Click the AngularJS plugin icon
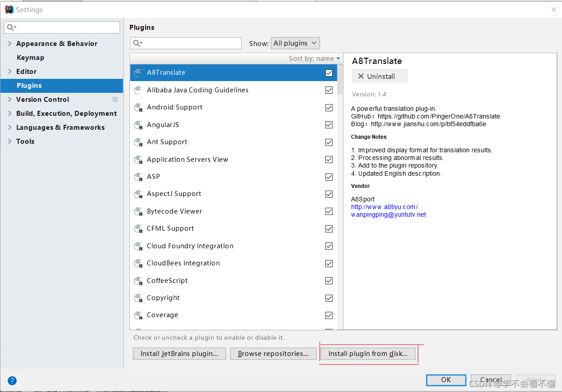Screen dimensions: 562x392 click(139, 125)
